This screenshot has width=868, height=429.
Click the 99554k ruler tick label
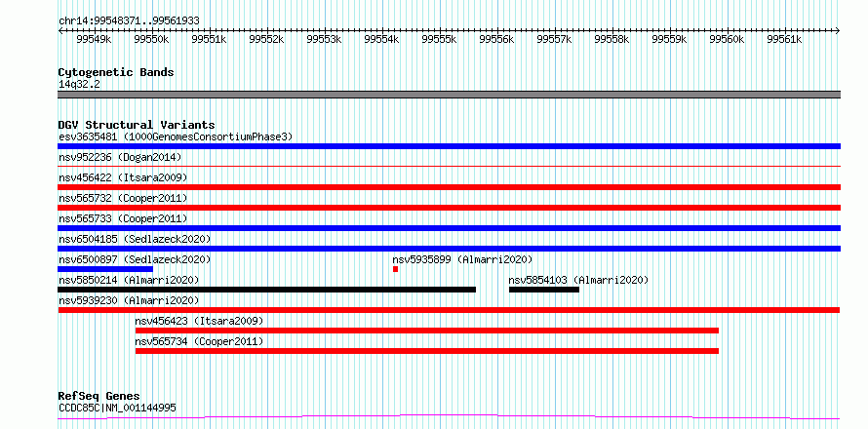pyautogui.click(x=382, y=39)
